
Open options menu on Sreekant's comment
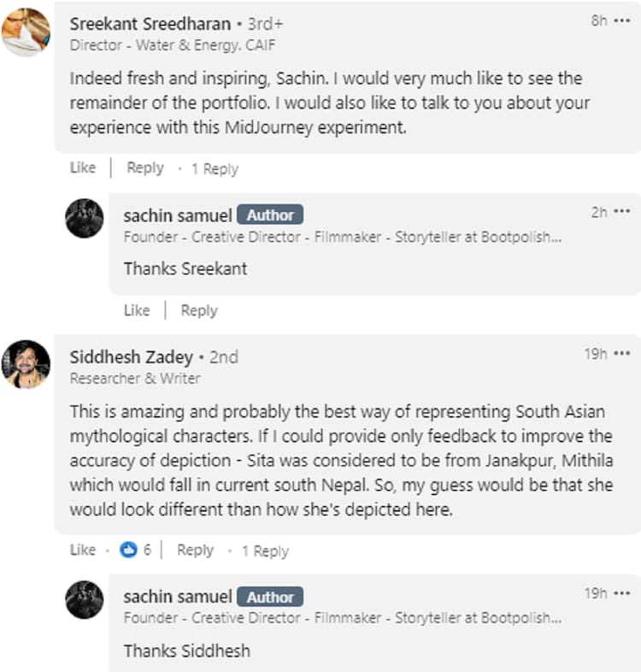621,21
